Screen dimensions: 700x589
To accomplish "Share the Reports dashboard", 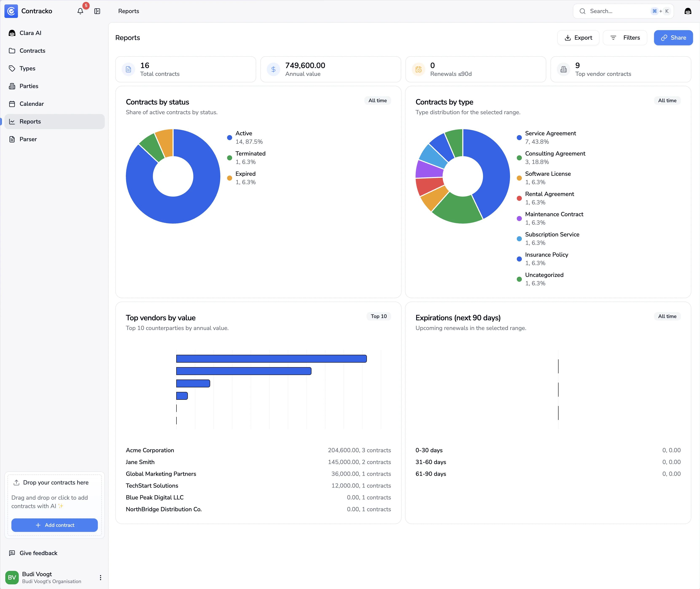I will 673,37.
